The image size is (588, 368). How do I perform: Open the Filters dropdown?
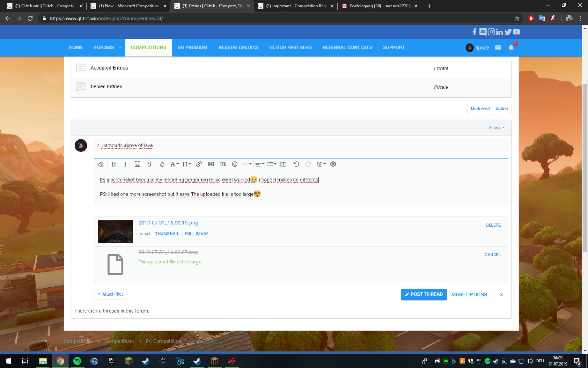pyautogui.click(x=496, y=128)
